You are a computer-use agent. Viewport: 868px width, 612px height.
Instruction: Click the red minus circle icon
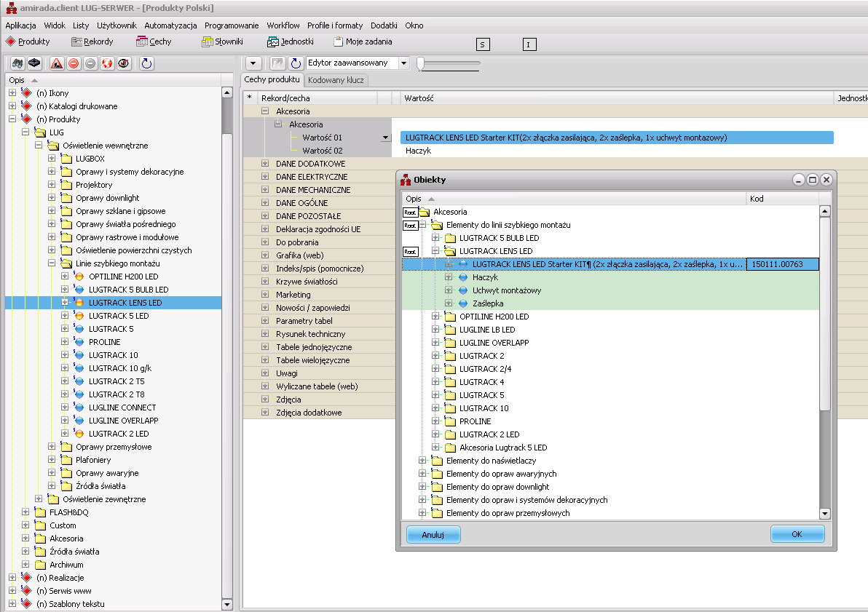click(x=74, y=63)
